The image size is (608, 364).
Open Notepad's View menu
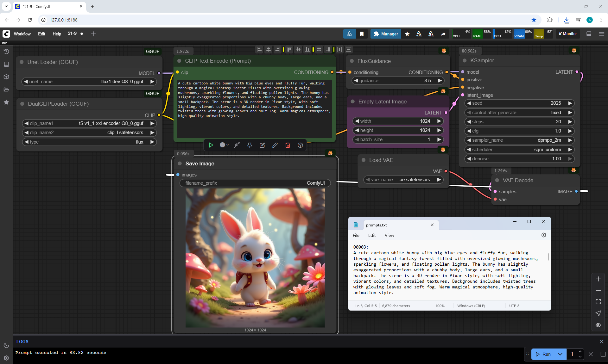[389, 235]
